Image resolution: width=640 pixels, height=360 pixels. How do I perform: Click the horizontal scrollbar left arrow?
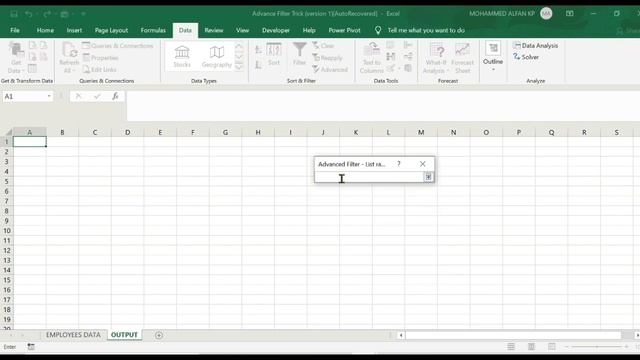[401, 335]
